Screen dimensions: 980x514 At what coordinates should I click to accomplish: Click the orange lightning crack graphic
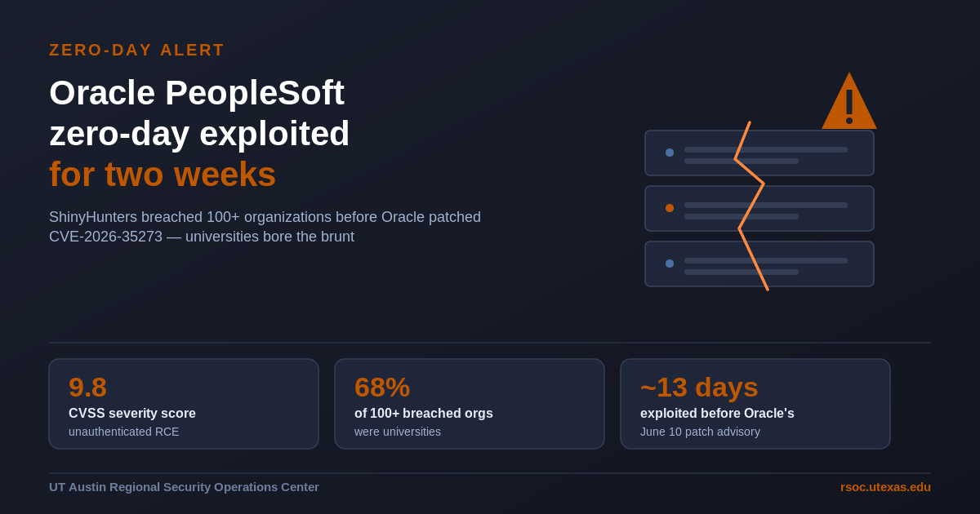pos(750,206)
